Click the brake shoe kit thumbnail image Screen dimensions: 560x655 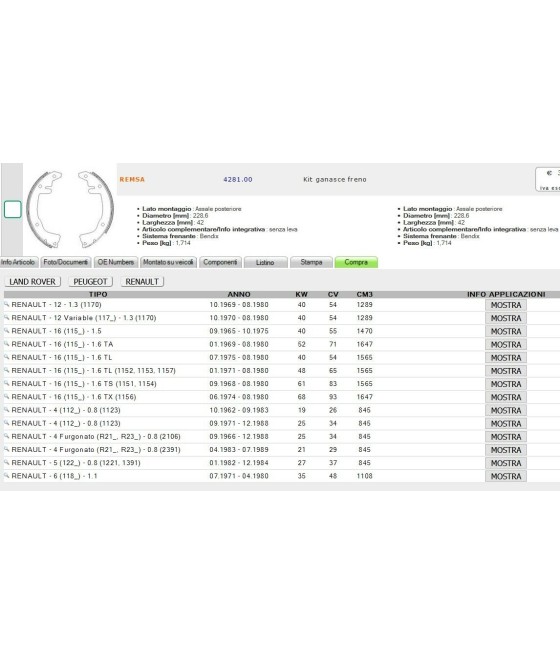click(70, 209)
